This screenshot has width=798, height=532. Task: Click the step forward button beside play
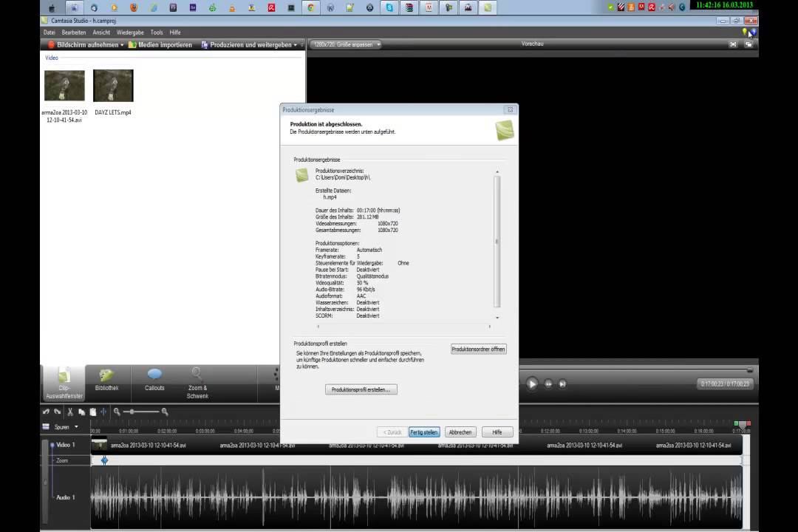click(548, 384)
